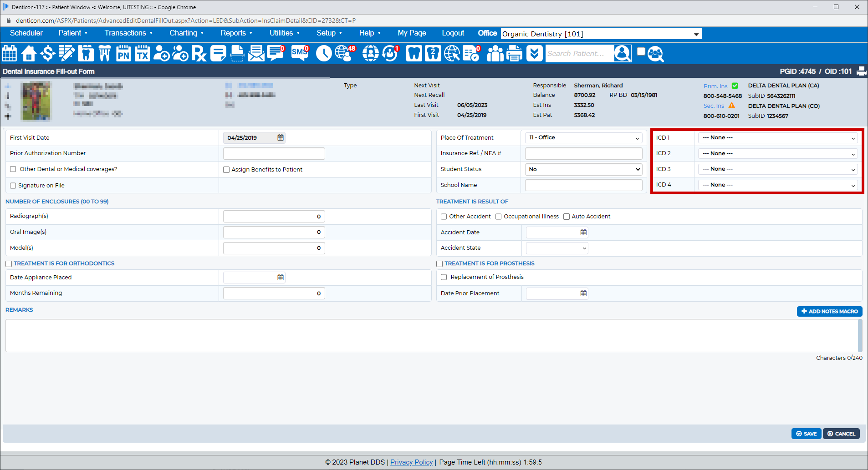Open the Scheduler calendar icon
Image resolution: width=868 pixels, height=470 pixels.
[x=9, y=53]
